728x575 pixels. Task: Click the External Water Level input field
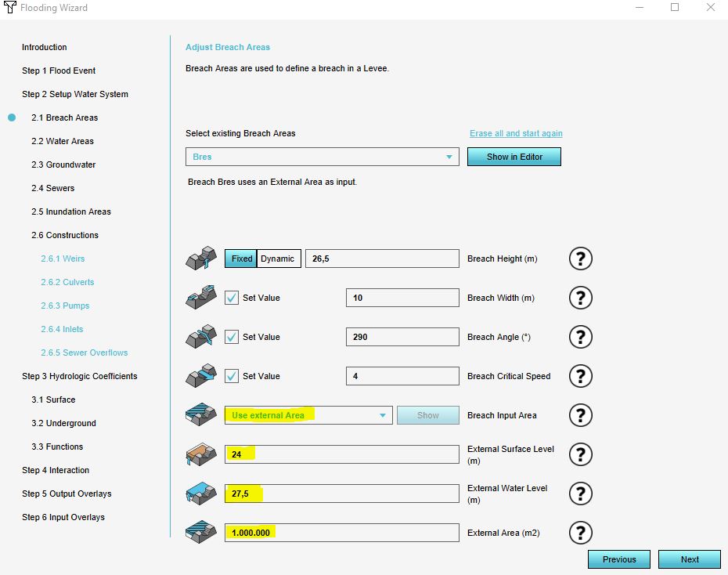[341, 494]
